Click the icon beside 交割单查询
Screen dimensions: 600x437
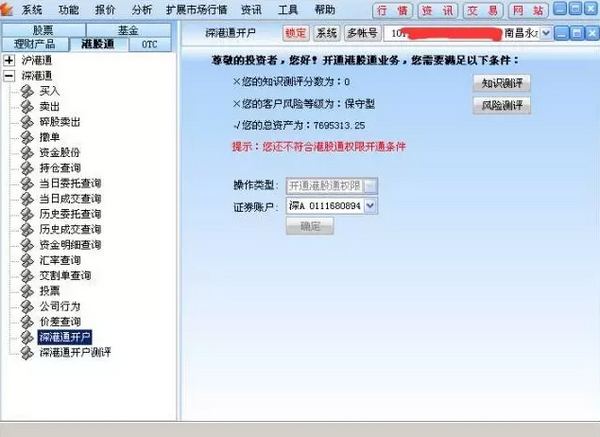(27, 276)
